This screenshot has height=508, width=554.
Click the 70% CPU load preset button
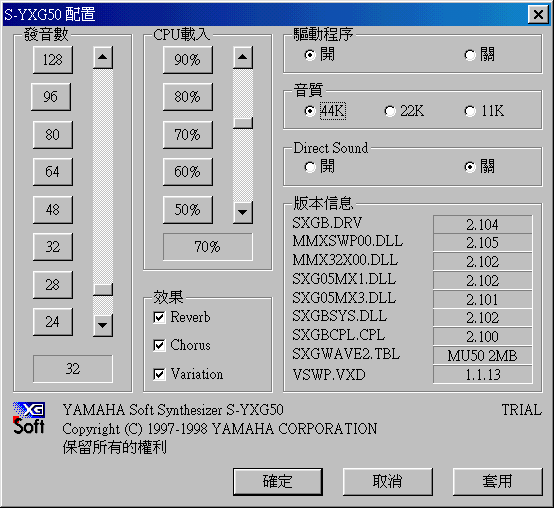[x=188, y=135]
